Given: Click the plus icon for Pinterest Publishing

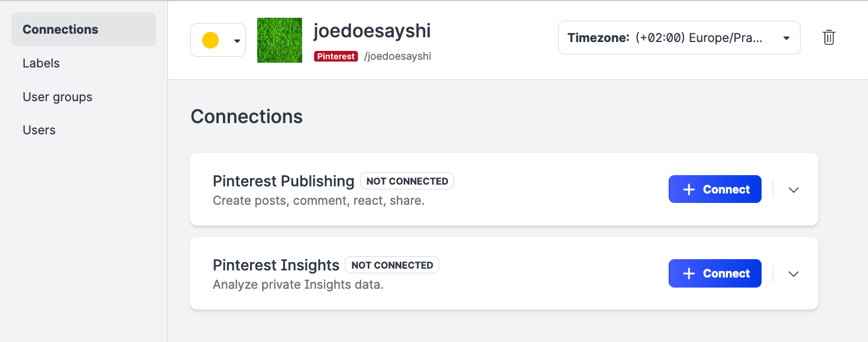Looking at the screenshot, I should (688, 190).
